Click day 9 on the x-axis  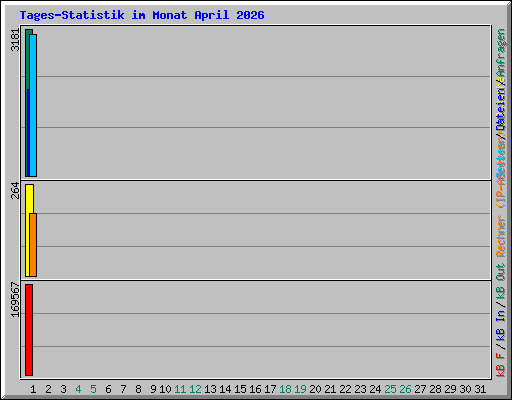153,389
